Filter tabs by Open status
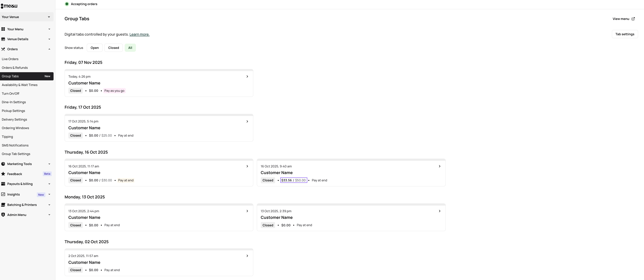 point(94,48)
